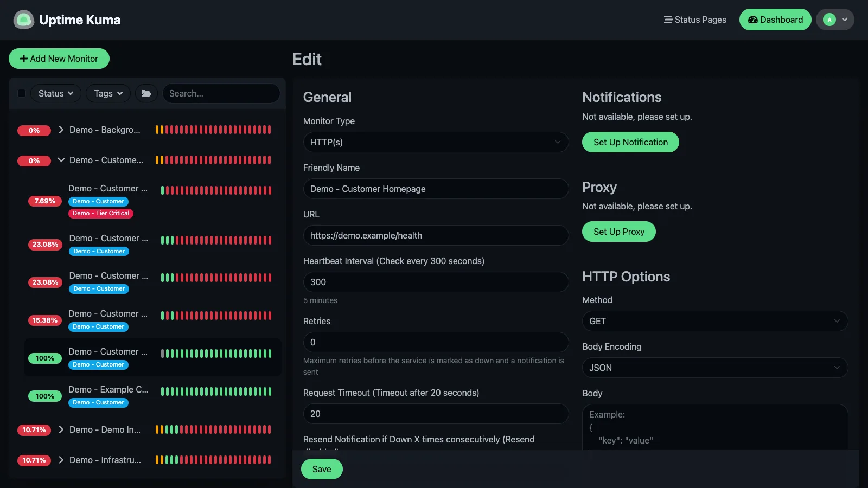
Task: Click the Heartbeat Interval field
Action: (x=436, y=282)
